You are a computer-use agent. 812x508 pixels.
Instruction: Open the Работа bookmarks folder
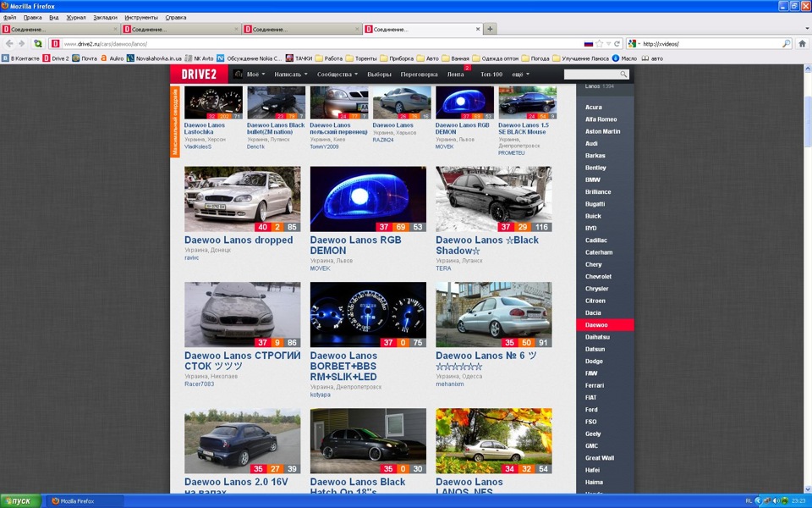coord(329,58)
